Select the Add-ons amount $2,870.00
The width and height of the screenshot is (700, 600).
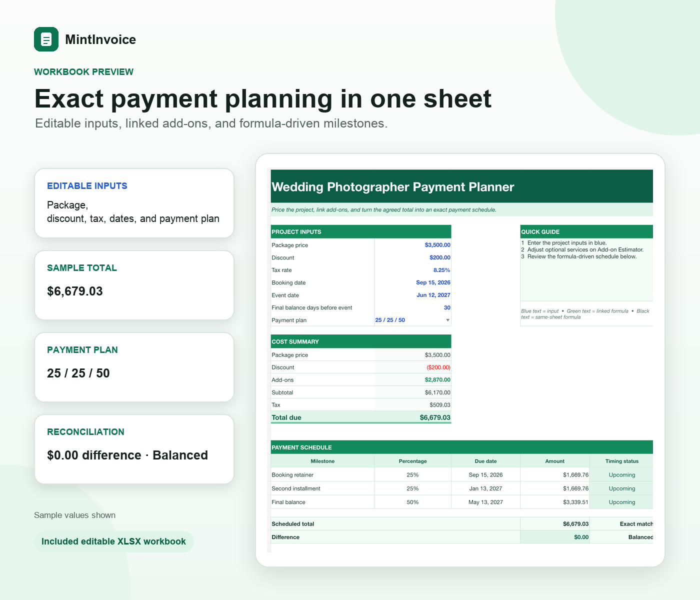[437, 380]
